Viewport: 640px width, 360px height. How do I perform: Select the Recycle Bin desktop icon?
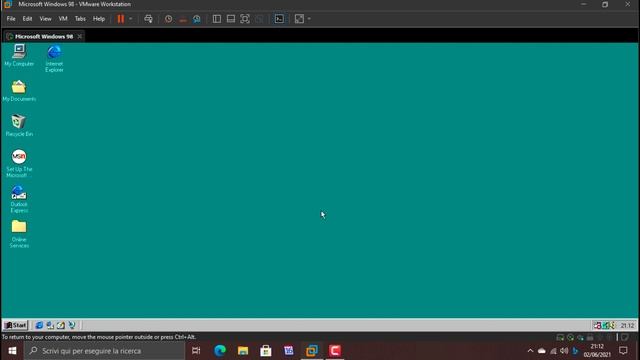19,126
